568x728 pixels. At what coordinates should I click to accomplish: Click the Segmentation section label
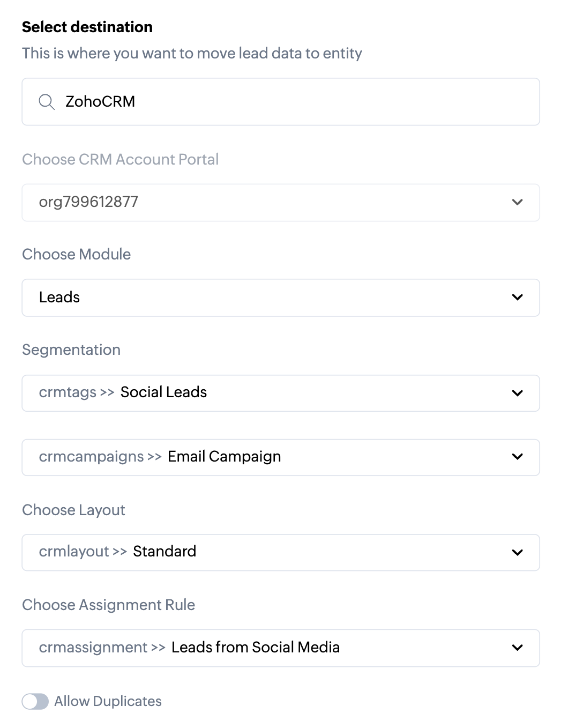point(71,350)
